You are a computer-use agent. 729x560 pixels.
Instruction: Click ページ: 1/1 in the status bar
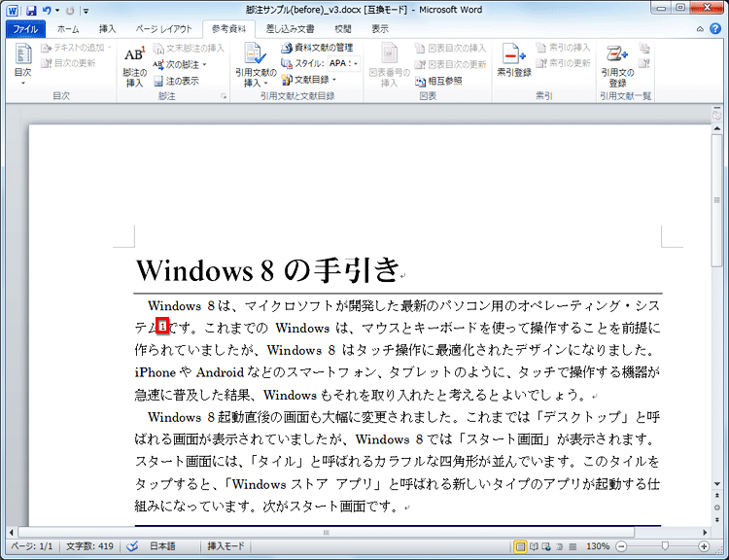32,546
